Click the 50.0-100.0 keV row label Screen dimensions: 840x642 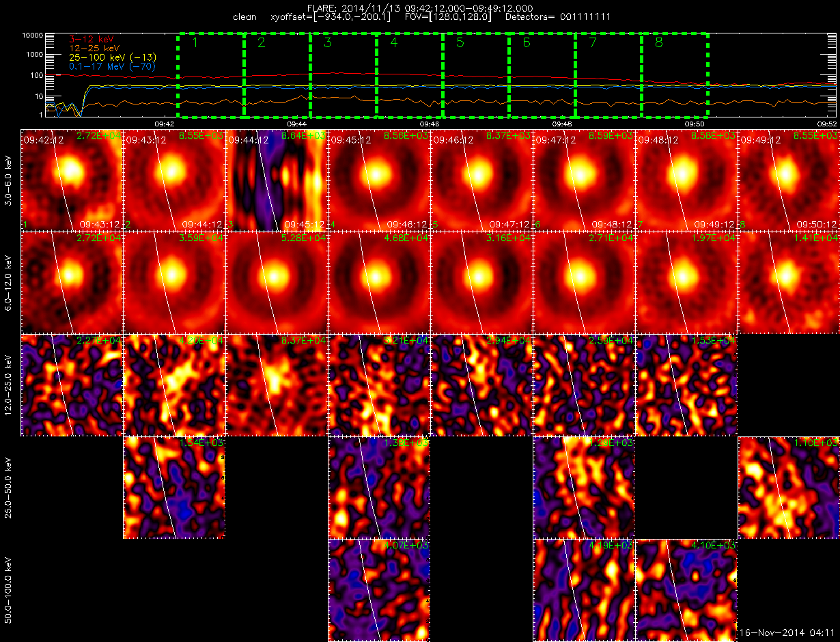pos(9,589)
